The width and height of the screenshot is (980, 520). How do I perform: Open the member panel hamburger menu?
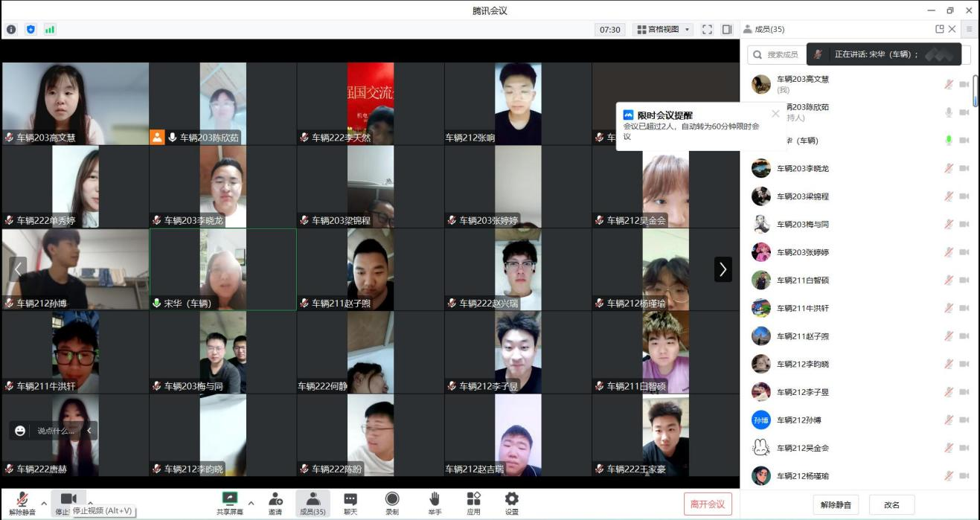969,30
